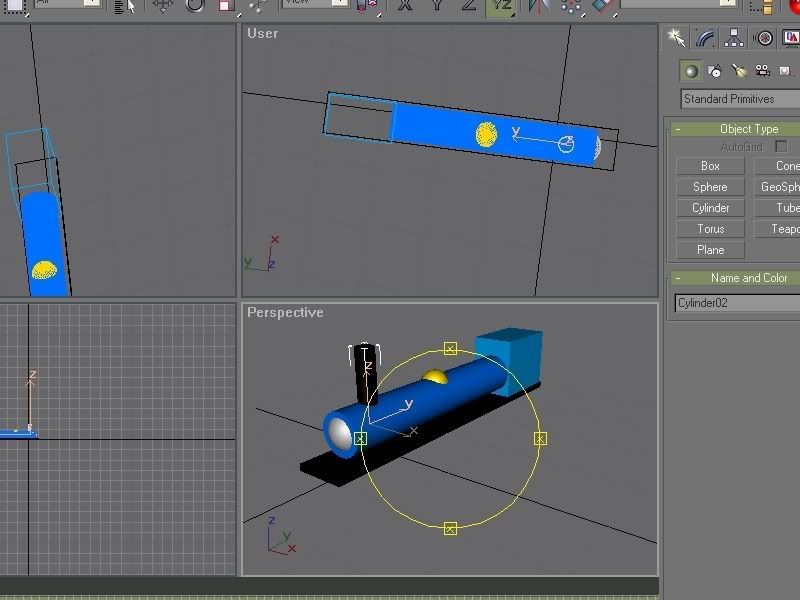The width and height of the screenshot is (800, 600).
Task: Click the Plane primitive button
Action: tap(710, 249)
